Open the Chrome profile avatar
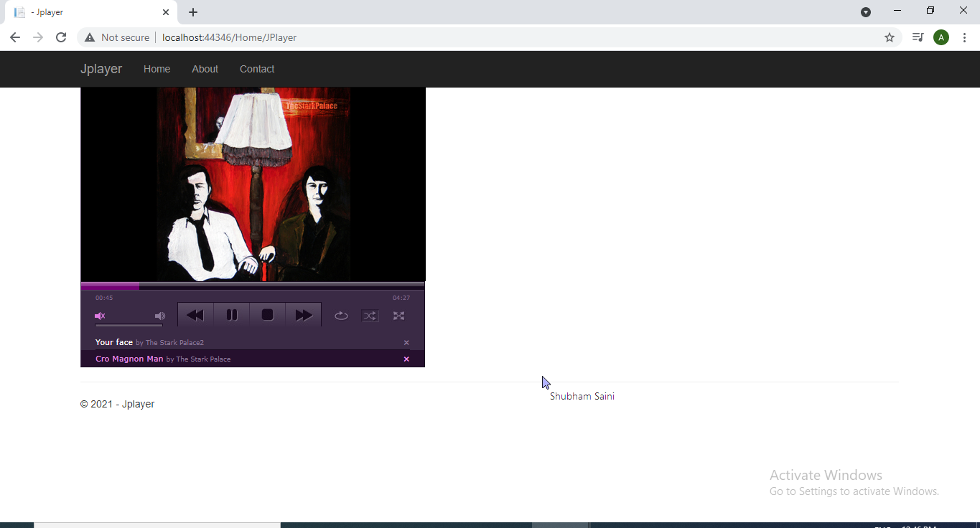Screen dimensions: 980x528 click(941, 37)
